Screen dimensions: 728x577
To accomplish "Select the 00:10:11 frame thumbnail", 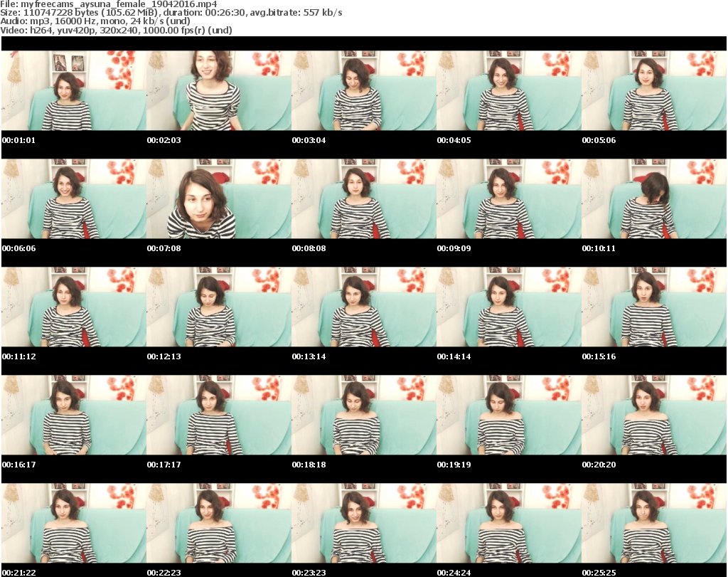I will [654, 198].
